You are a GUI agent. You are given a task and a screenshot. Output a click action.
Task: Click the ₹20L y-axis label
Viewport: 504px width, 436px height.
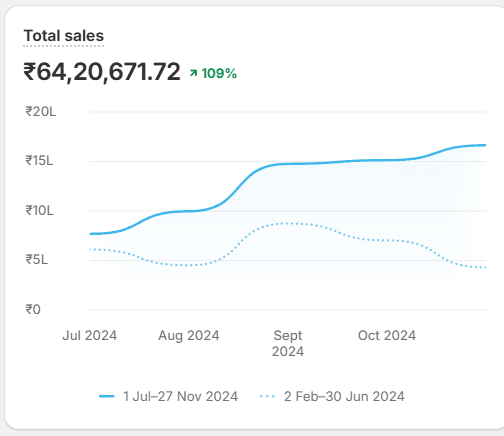point(41,111)
